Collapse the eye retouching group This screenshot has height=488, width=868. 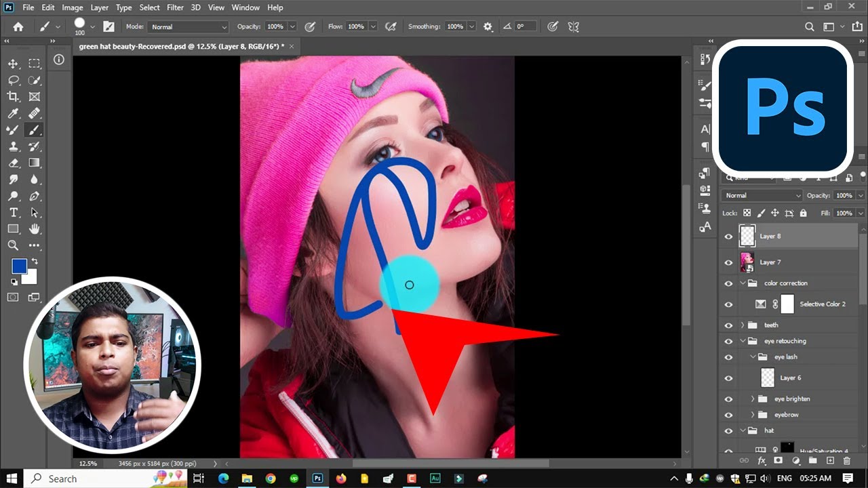[743, 341]
